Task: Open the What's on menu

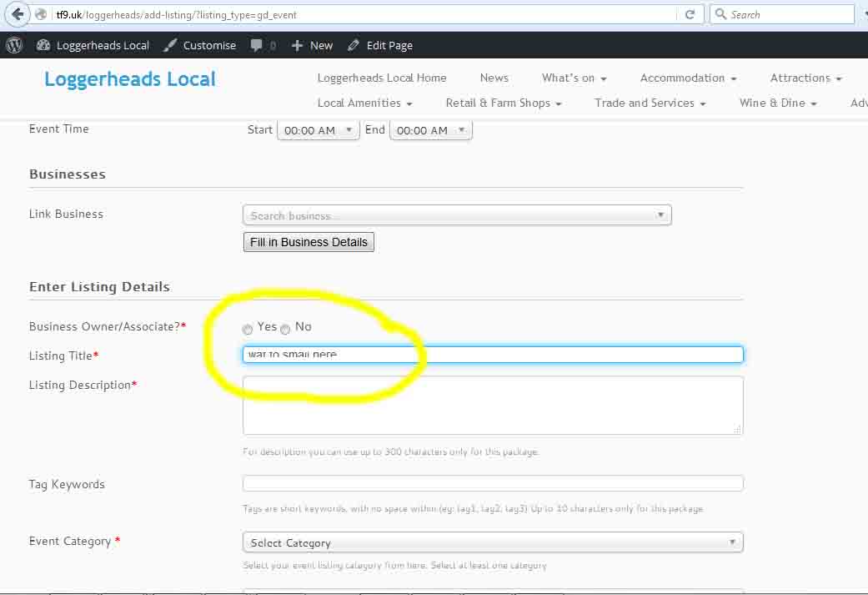Action: click(574, 78)
